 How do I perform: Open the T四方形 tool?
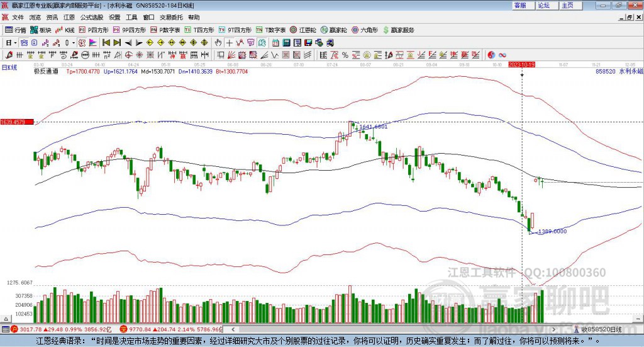click(199, 30)
